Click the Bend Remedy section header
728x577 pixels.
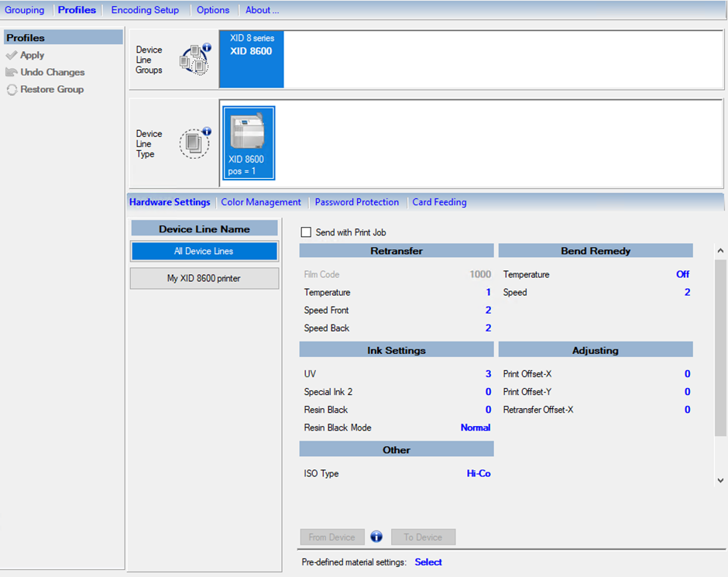[x=596, y=251]
